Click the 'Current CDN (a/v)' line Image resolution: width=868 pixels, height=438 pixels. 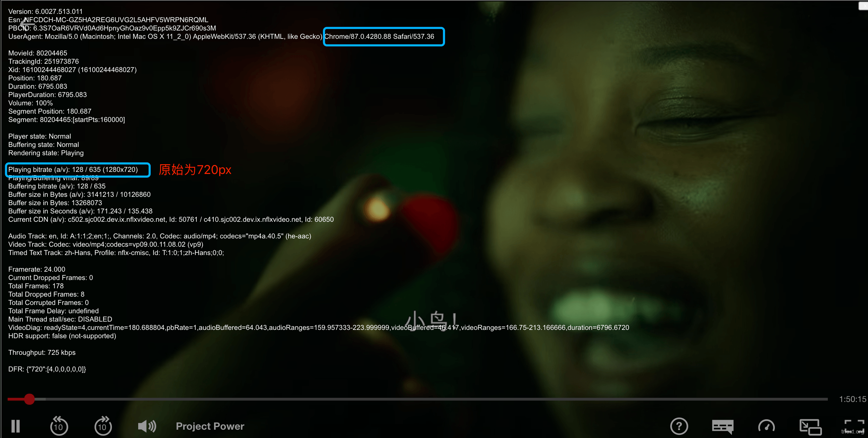point(171,219)
